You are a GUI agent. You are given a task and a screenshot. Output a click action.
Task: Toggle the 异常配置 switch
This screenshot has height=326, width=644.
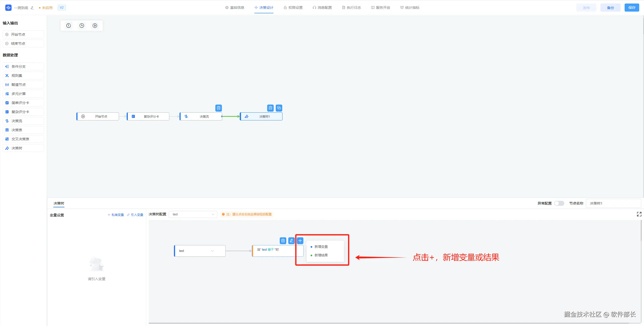click(x=559, y=203)
